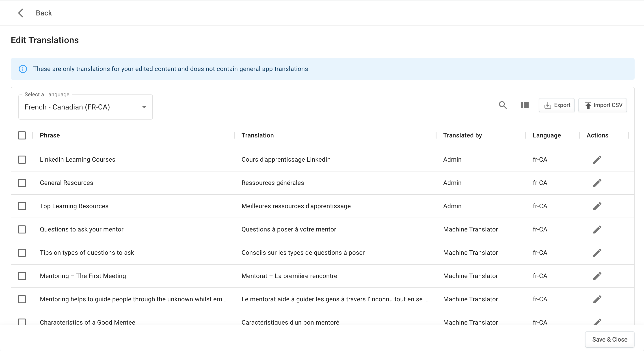Toggle the select-all header checkbox
Image resolution: width=644 pixels, height=351 pixels.
click(22, 135)
